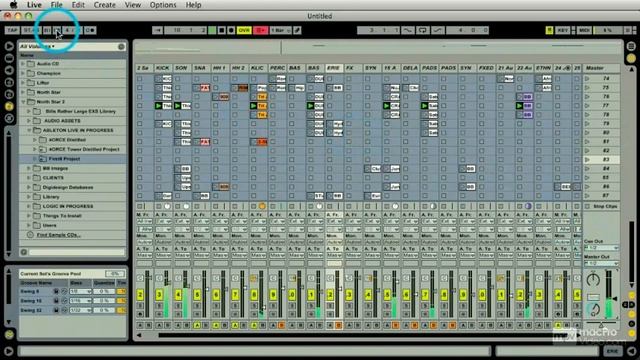Screen dimensions: 640x360
Task: Click the Master pan knob
Action: [593, 280]
